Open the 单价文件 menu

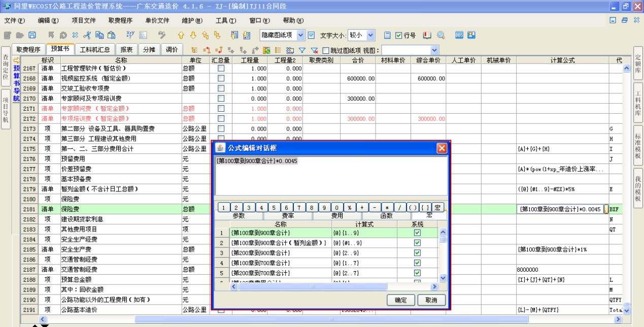coord(157,21)
